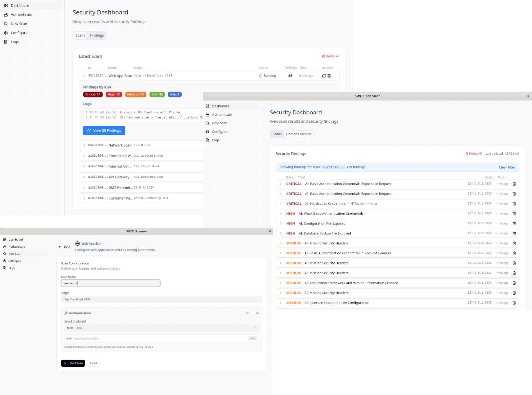Expand the Network Scan row

[x=84, y=145]
